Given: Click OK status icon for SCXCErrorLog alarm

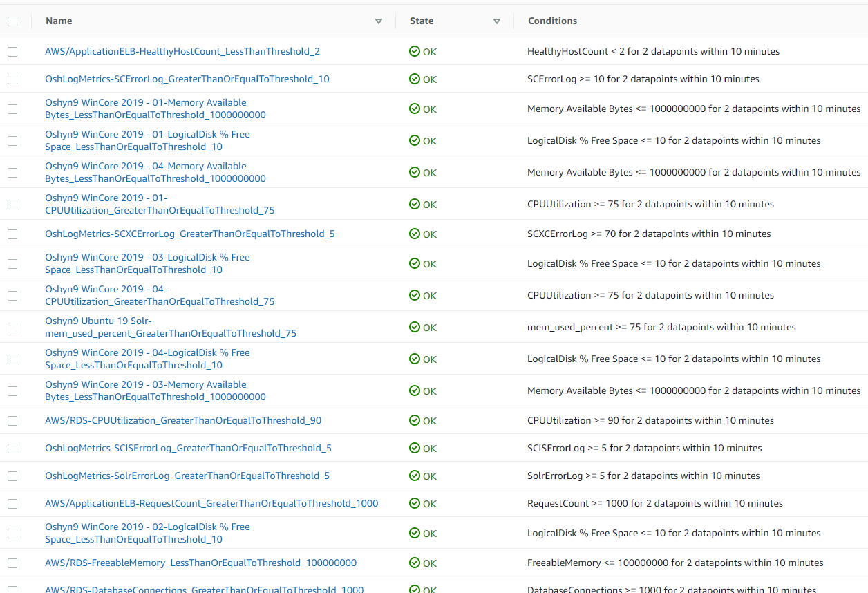Looking at the screenshot, I should pyautogui.click(x=415, y=234).
